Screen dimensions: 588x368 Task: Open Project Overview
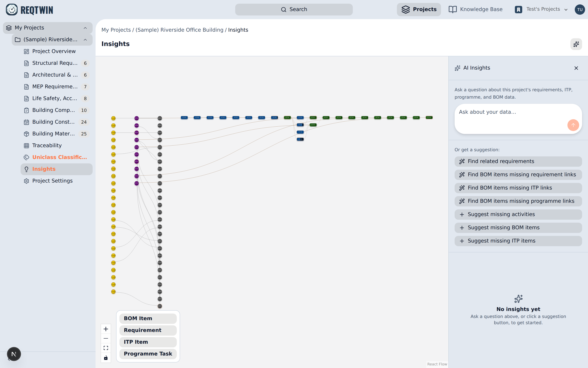(x=57, y=51)
